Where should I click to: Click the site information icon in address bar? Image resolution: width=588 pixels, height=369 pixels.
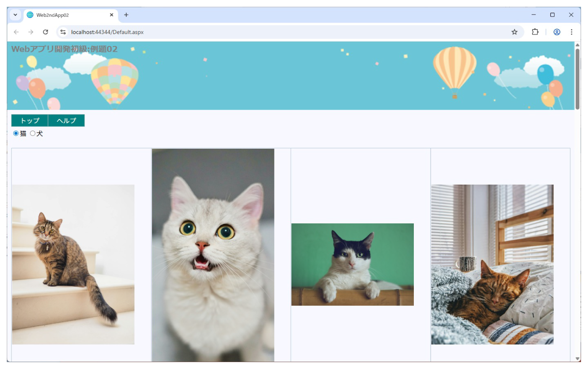tap(62, 32)
